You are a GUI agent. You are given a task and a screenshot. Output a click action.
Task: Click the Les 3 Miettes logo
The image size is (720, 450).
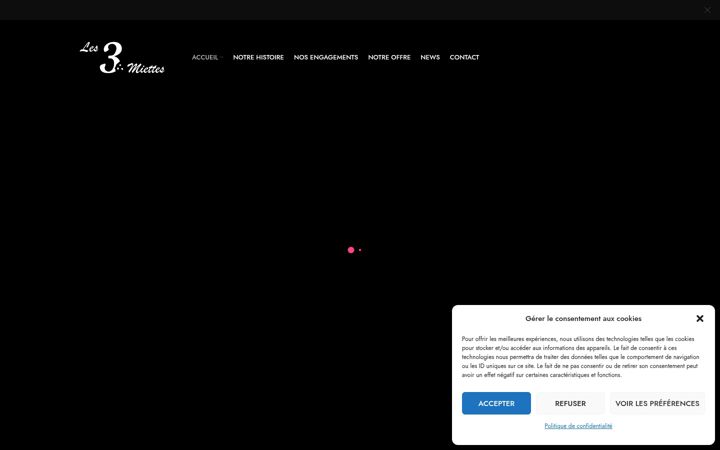[x=122, y=57]
